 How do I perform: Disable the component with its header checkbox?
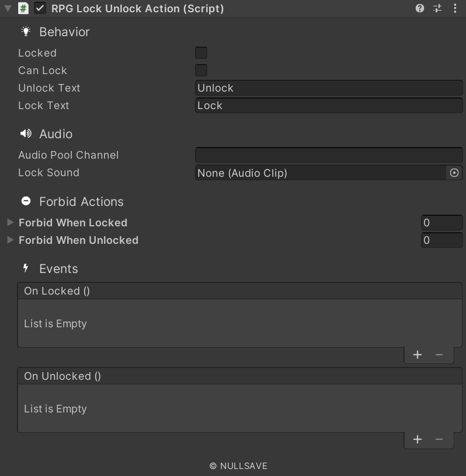39,9
